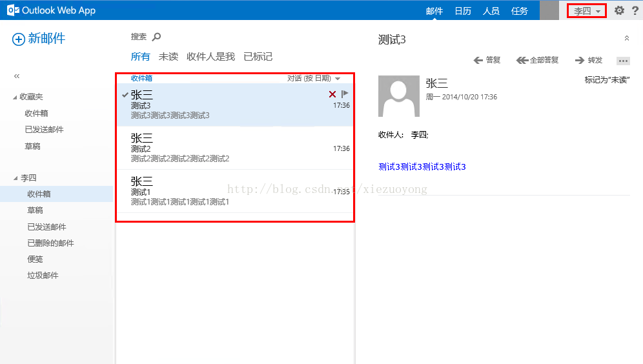643x364 pixels.
Task: Switch to 邮件 mail tab
Action: pyautogui.click(x=434, y=11)
